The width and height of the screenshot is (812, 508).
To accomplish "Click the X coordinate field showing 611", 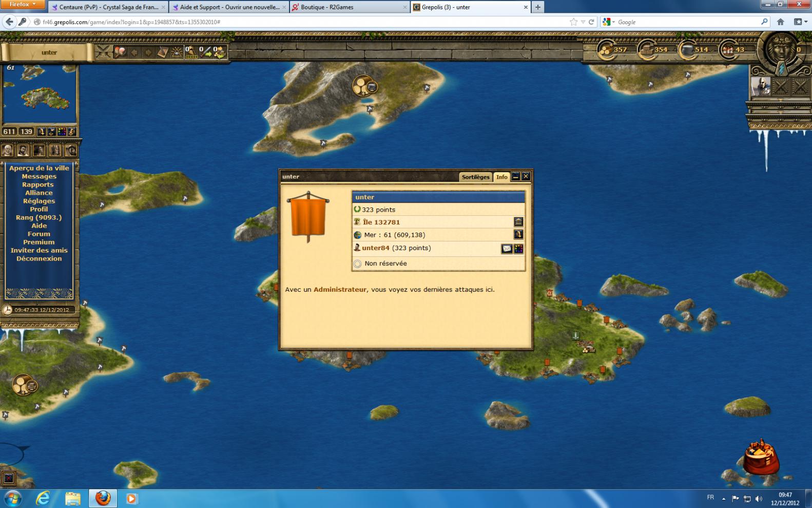I will (10, 131).
